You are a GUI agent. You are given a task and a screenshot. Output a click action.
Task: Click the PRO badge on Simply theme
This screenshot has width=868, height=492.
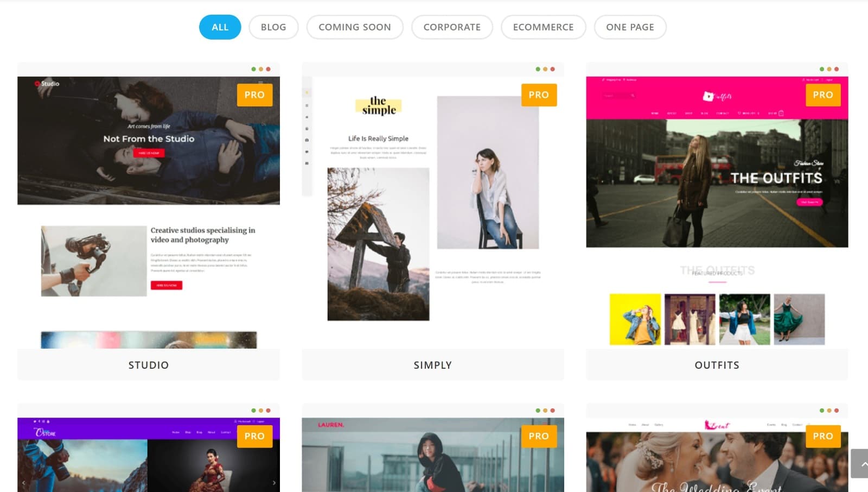tap(539, 95)
